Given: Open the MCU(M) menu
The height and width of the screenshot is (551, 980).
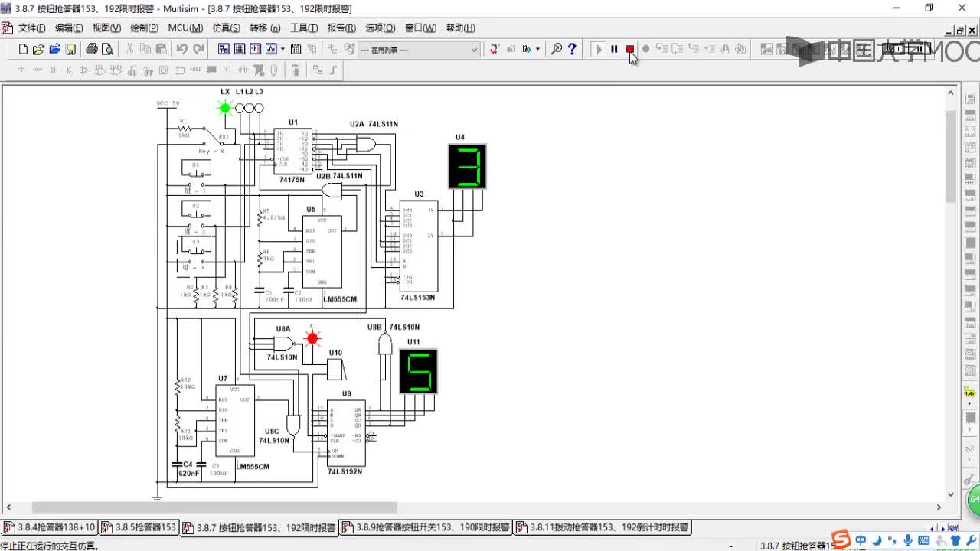Looking at the screenshot, I should pyautogui.click(x=185, y=28).
